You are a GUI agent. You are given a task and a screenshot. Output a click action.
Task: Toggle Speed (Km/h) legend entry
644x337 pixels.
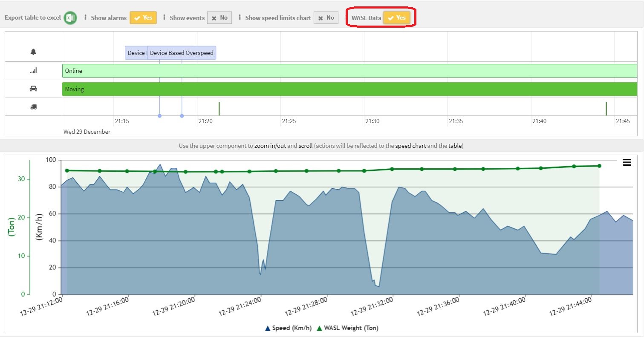point(288,328)
